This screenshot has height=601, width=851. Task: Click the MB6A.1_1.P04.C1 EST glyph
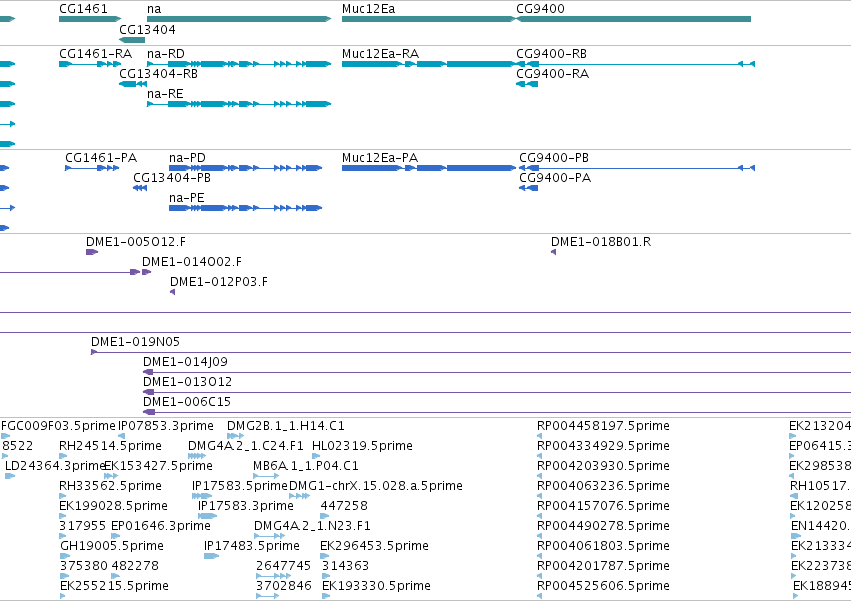[x=266, y=476]
